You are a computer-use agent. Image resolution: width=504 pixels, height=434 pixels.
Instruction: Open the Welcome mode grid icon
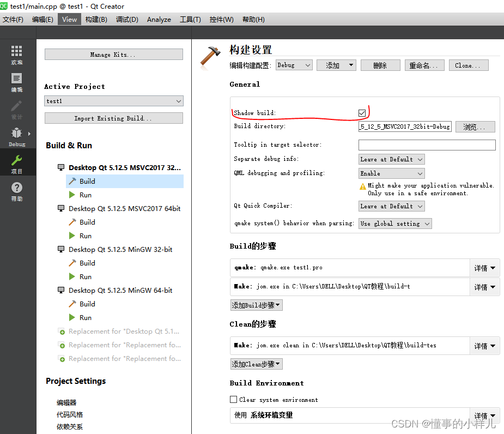tap(17, 51)
